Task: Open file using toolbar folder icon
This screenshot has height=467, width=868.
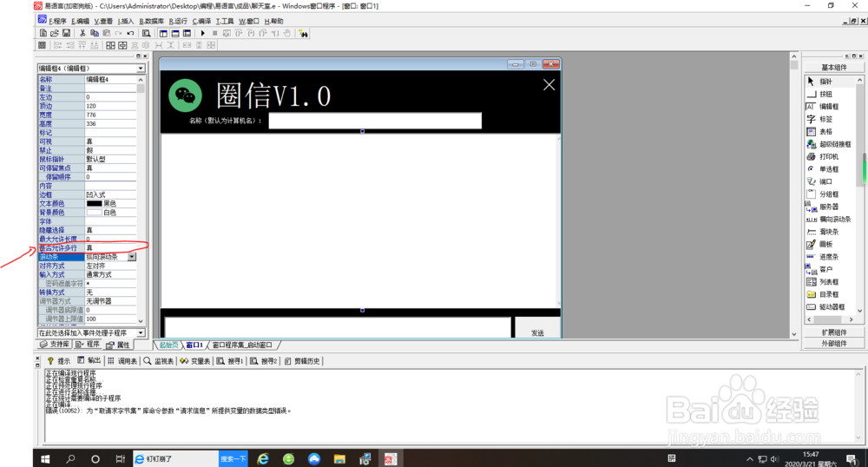Action: (x=54, y=33)
